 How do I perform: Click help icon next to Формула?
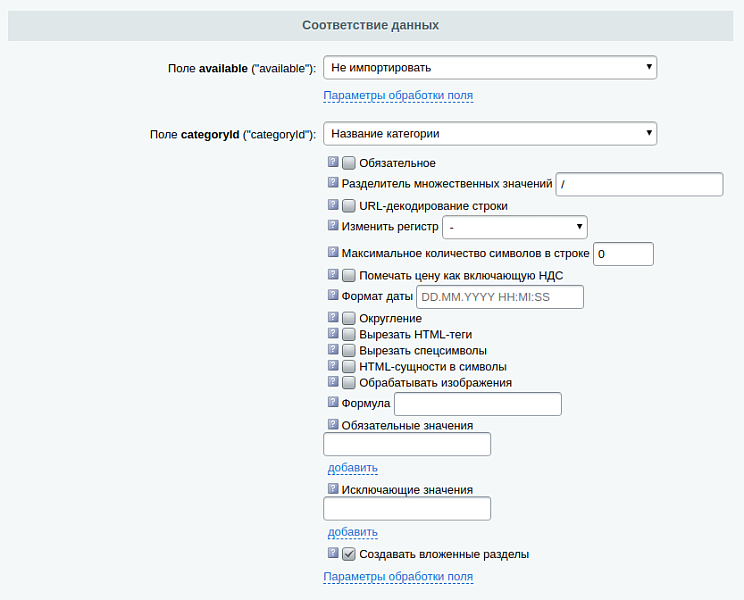(x=333, y=403)
